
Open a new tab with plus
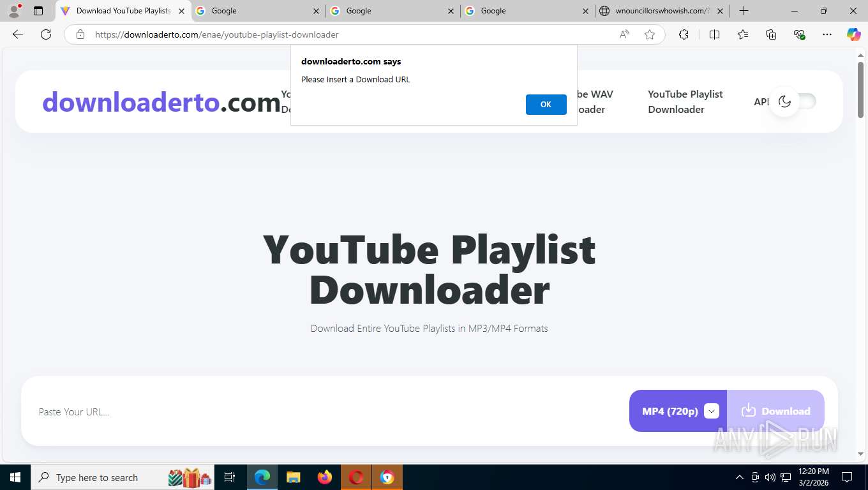tap(744, 11)
